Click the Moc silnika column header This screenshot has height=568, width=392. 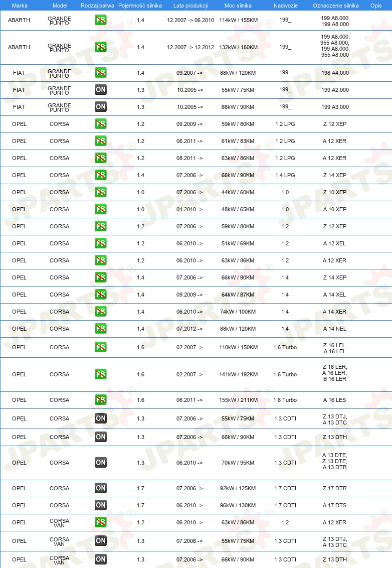238,6
